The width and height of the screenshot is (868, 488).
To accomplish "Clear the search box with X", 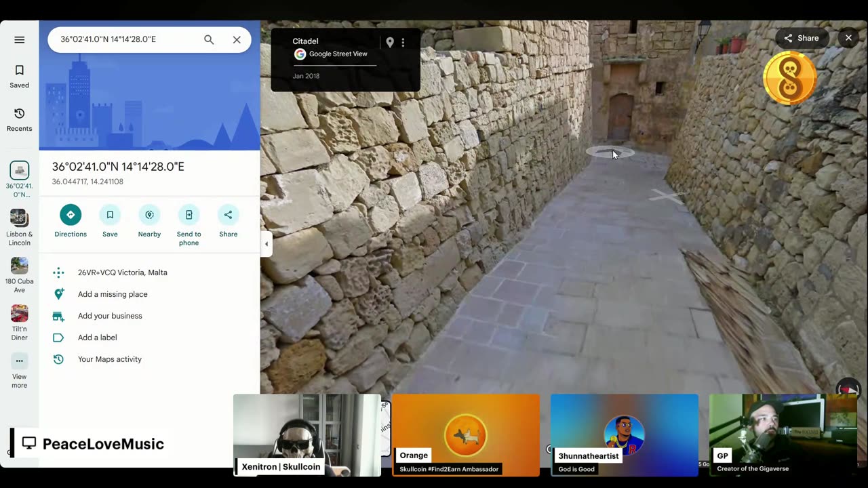I will point(237,39).
